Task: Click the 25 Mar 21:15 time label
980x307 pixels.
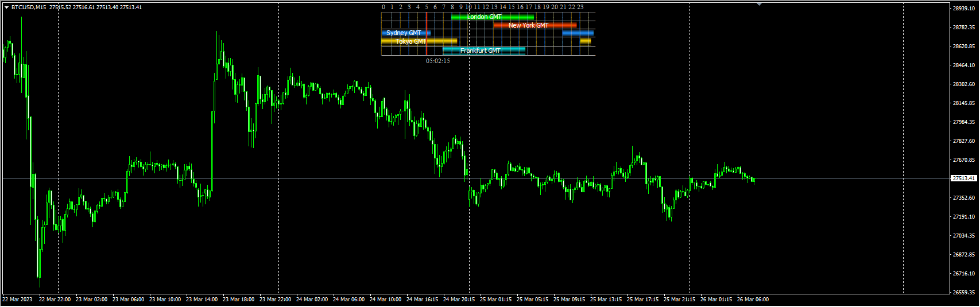Action: point(679,300)
